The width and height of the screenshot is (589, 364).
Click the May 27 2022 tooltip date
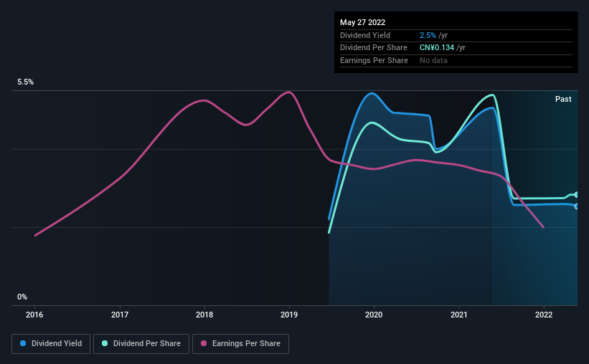pos(362,22)
